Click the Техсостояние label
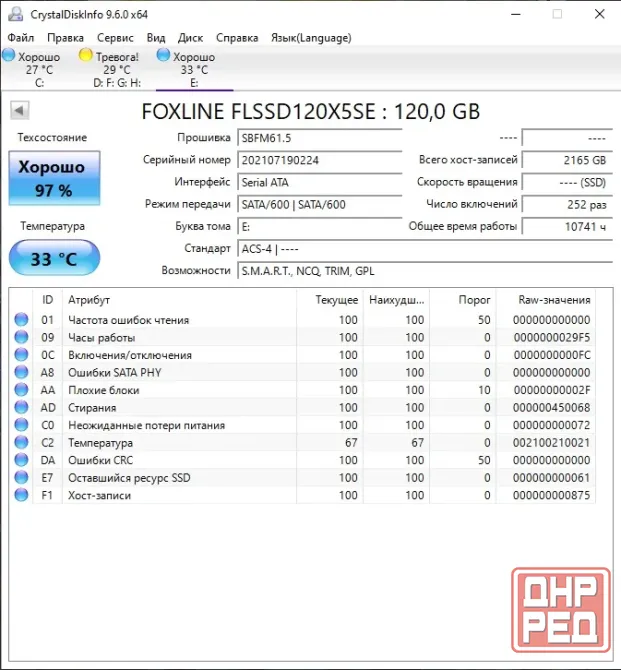Screen dimensions: 621x670 pyautogui.click(x=52, y=137)
